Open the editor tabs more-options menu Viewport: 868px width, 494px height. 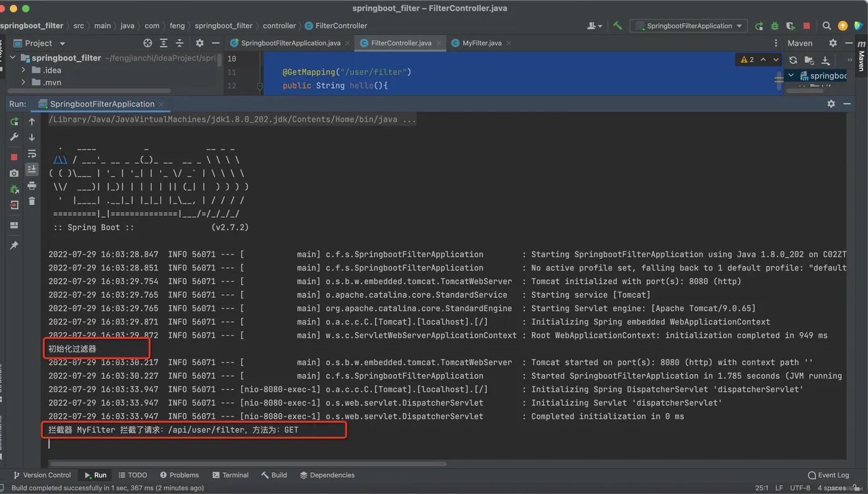pyautogui.click(x=776, y=43)
